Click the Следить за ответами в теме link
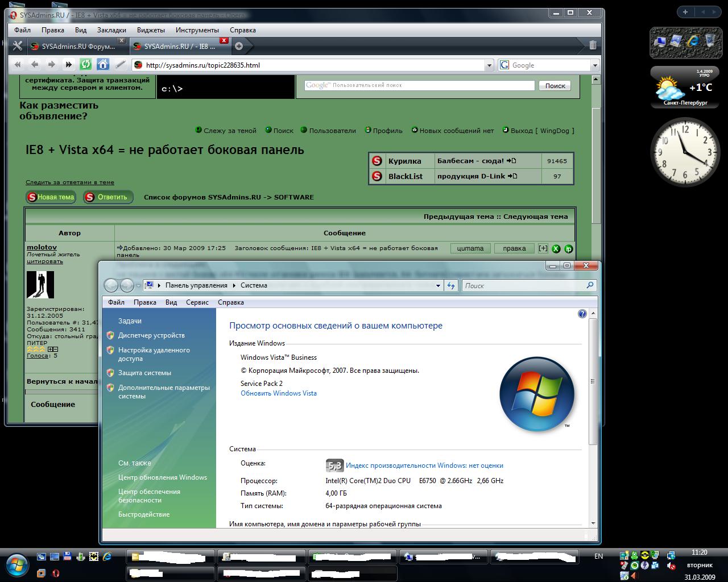Viewport: 728px width, 582px height. [70, 182]
